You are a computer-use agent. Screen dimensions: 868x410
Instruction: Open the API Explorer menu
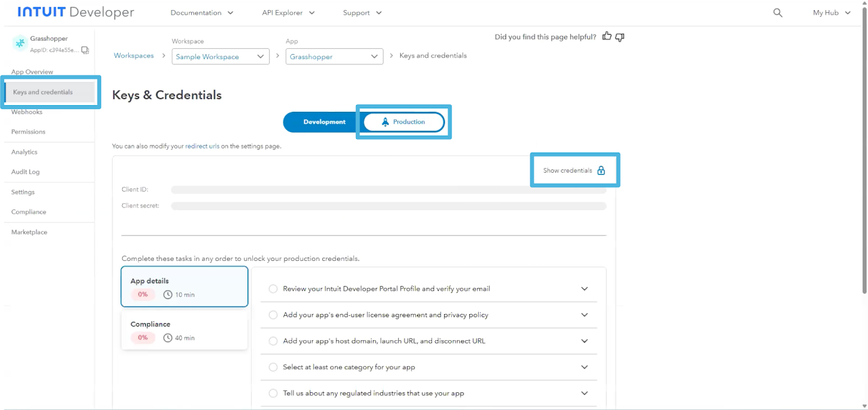[288, 13]
